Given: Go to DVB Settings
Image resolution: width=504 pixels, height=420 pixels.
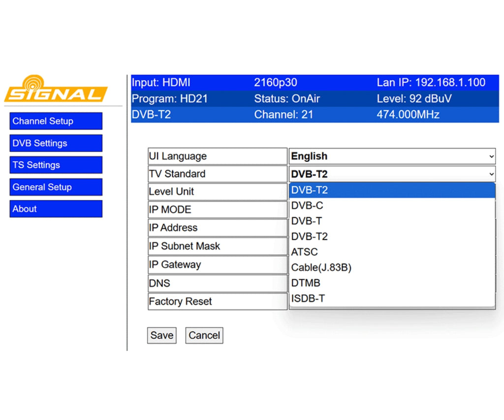Looking at the screenshot, I should [56, 143].
